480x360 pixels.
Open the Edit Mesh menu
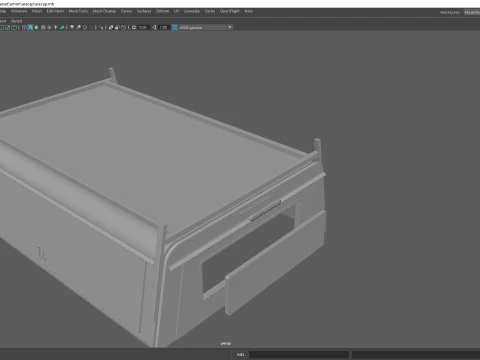tap(55, 11)
